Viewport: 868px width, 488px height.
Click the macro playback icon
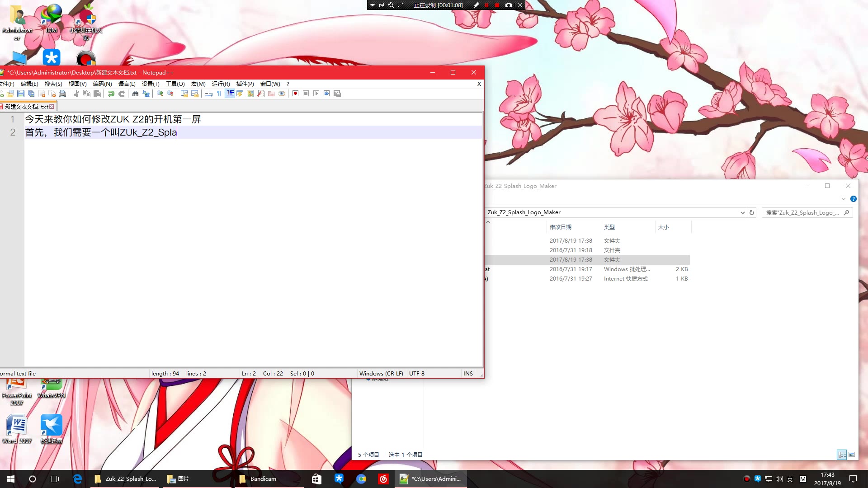316,94
